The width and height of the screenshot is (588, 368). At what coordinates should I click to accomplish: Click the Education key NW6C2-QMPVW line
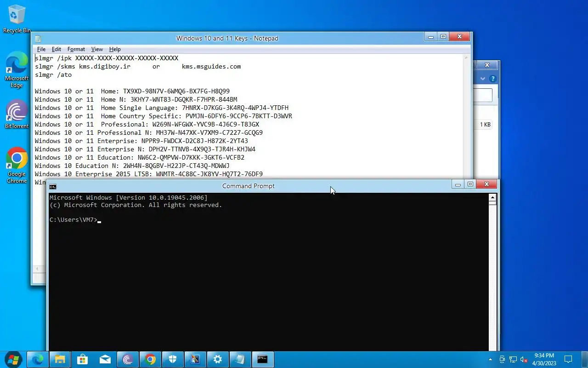coord(140,158)
